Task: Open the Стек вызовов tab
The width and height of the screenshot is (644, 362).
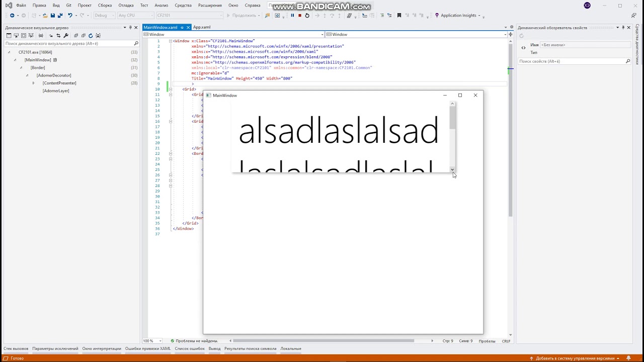Action: (16, 348)
